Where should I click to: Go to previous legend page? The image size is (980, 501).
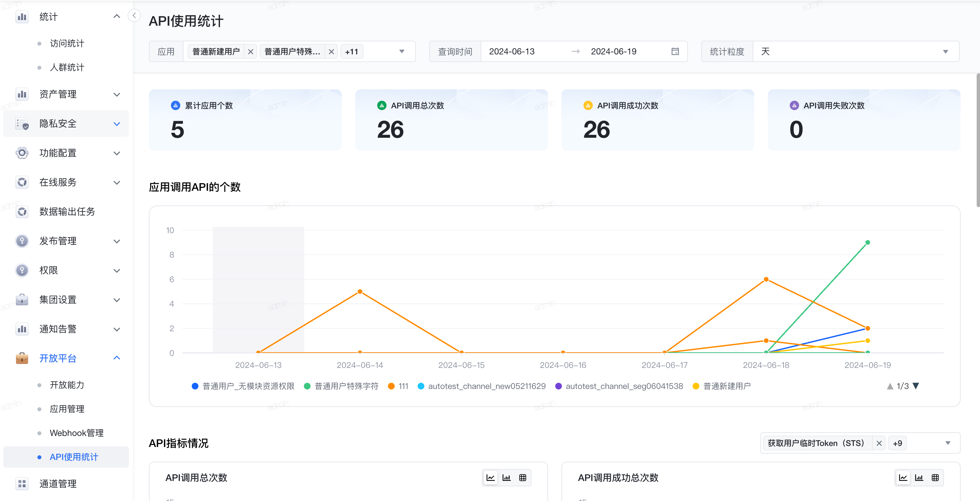(890, 386)
